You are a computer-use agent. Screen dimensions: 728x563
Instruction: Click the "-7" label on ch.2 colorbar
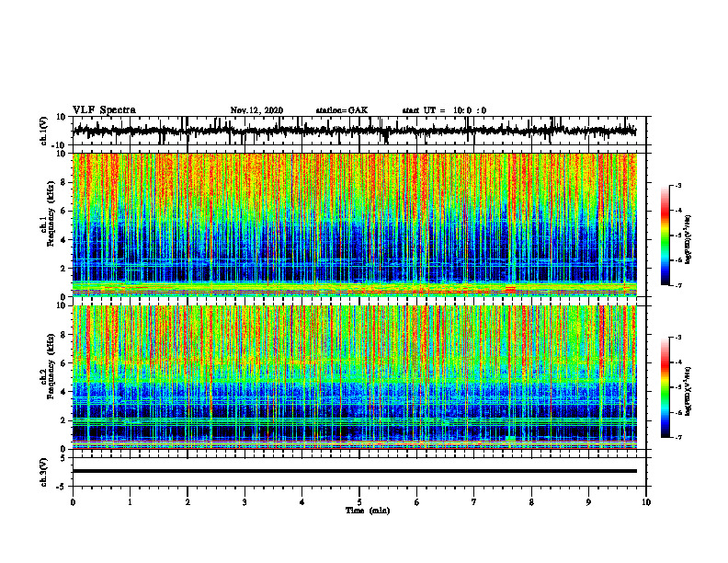coord(678,438)
